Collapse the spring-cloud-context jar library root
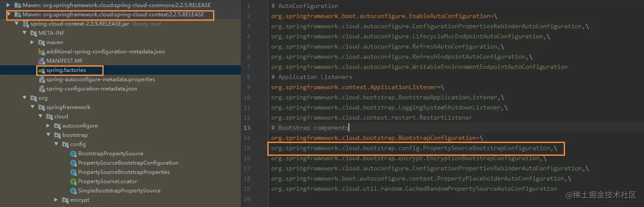This screenshot has width=644, height=207. coord(17,24)
